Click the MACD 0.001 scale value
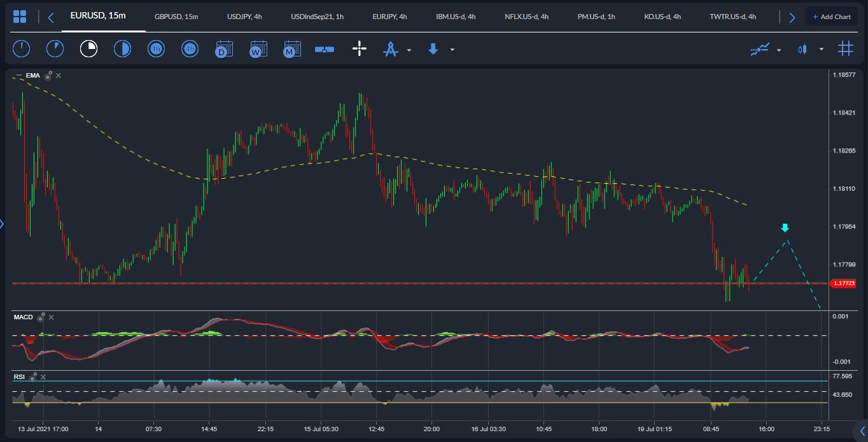 point(839,316)
